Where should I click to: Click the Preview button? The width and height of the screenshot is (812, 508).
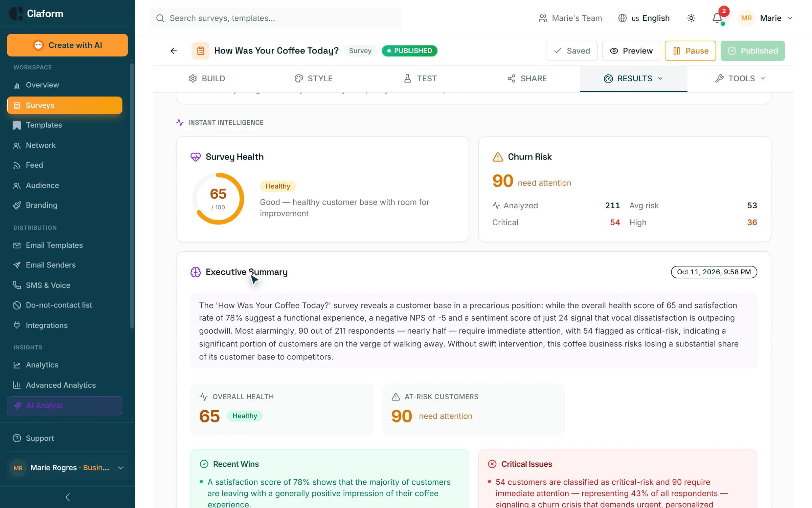(x=631, y=51)
